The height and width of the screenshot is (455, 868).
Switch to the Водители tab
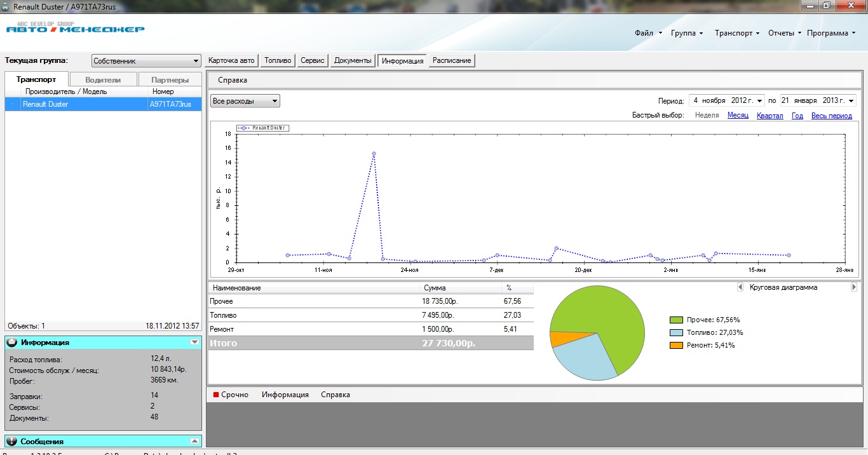click(x=103, y=80)
